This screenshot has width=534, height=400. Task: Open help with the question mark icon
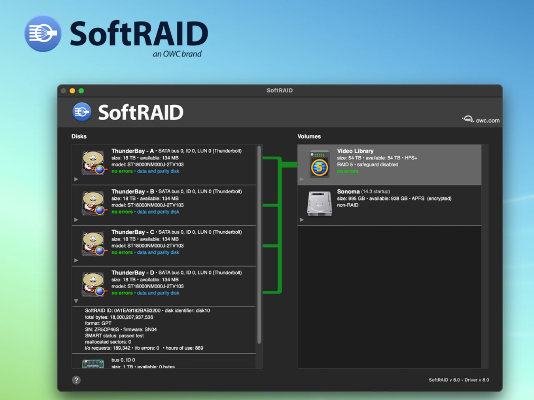click(x=76, y=380)
